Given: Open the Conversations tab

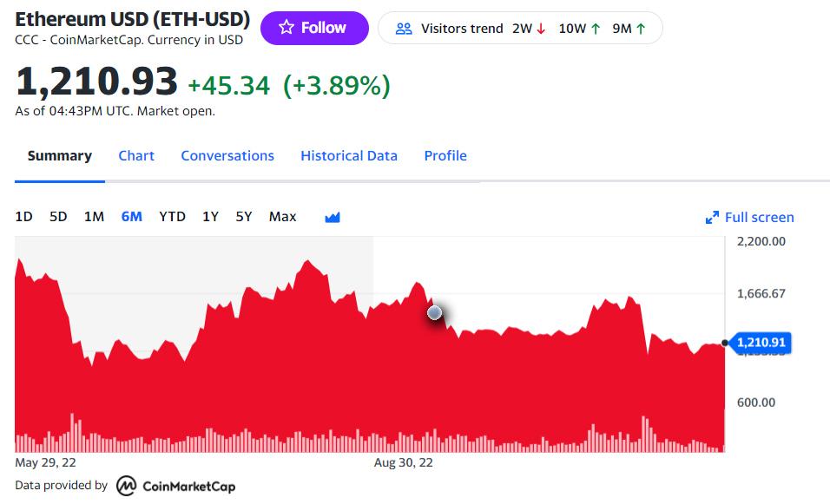Looking at the screenshot, I should 227,156.
